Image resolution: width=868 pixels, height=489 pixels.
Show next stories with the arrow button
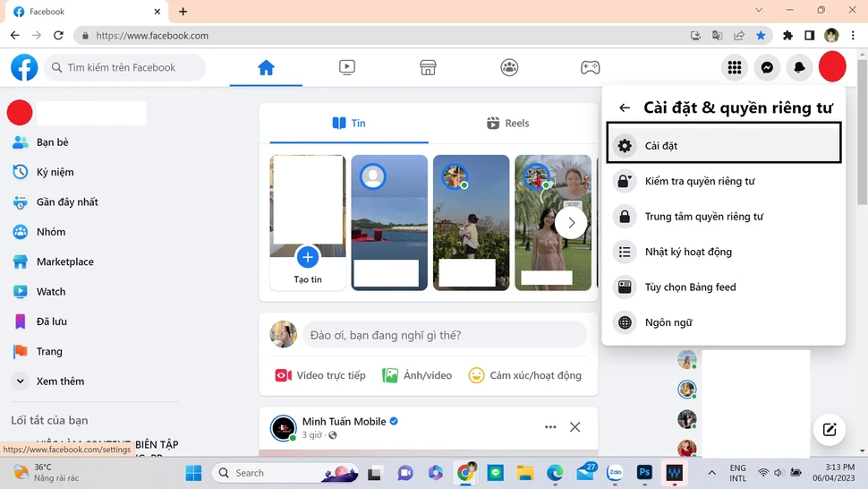571,223
